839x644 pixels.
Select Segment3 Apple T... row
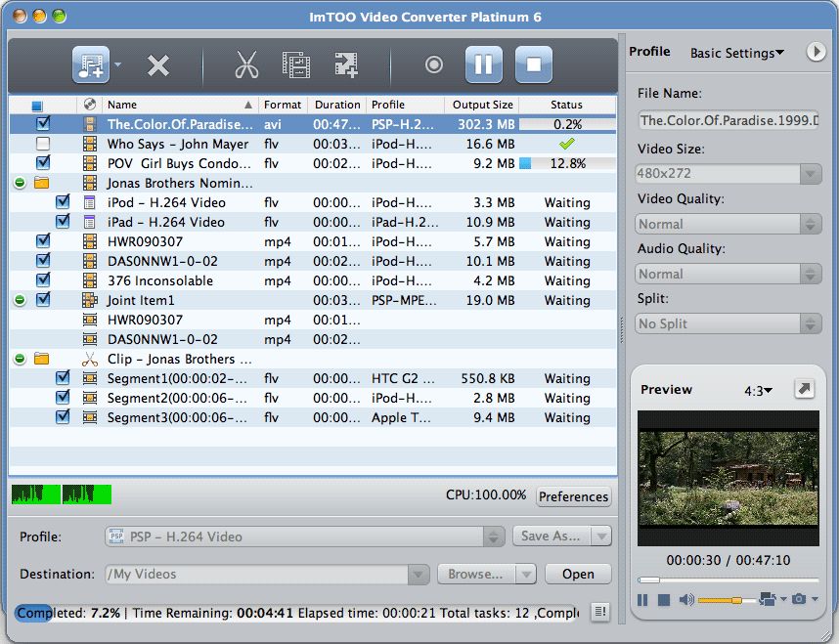[x=313, y=417]
